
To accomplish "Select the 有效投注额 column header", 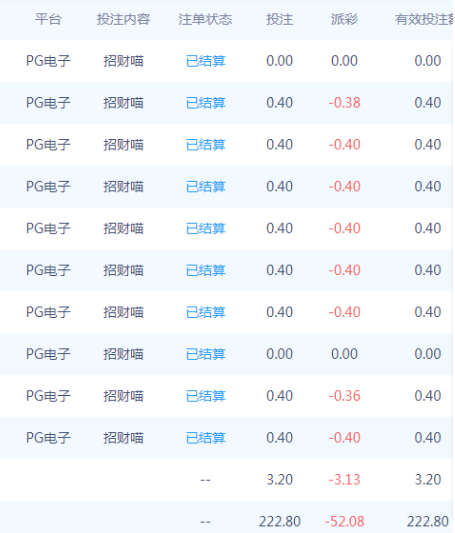I will [424, 19].
